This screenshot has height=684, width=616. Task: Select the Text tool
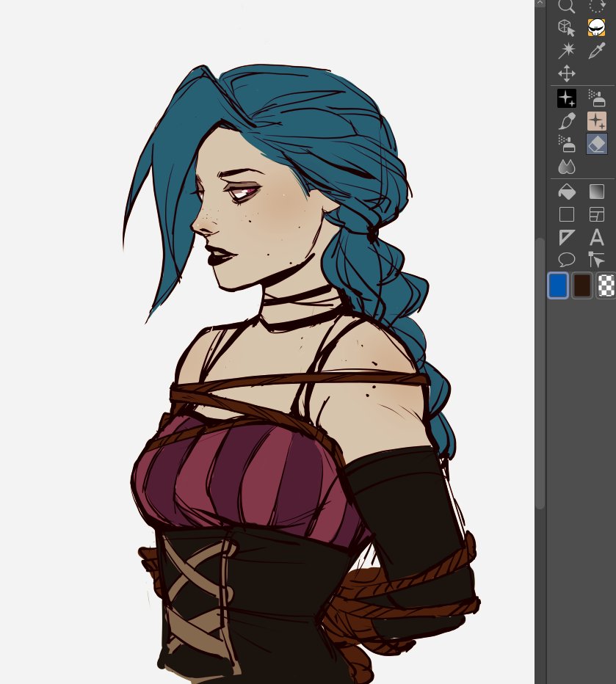click(x=596, y=237)
